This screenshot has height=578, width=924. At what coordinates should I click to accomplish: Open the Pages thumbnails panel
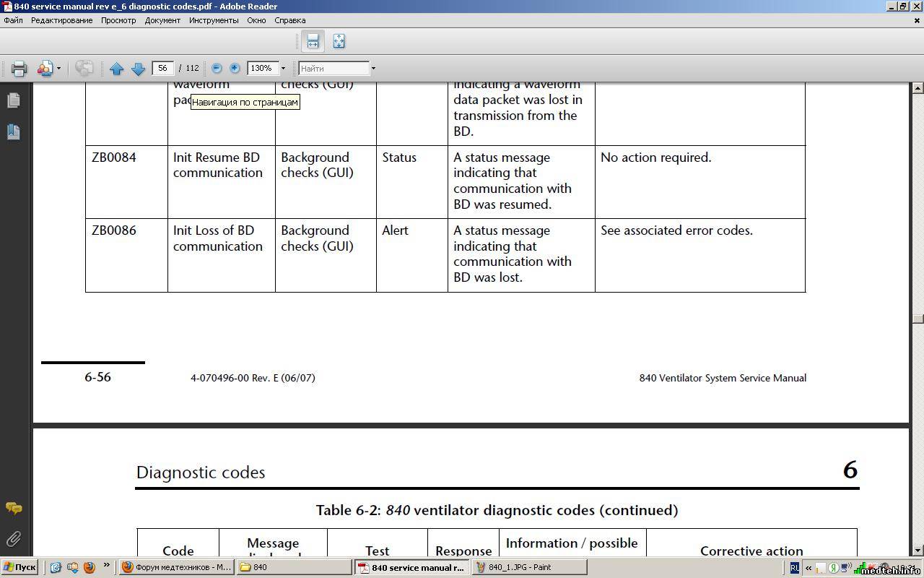(13, 100)
